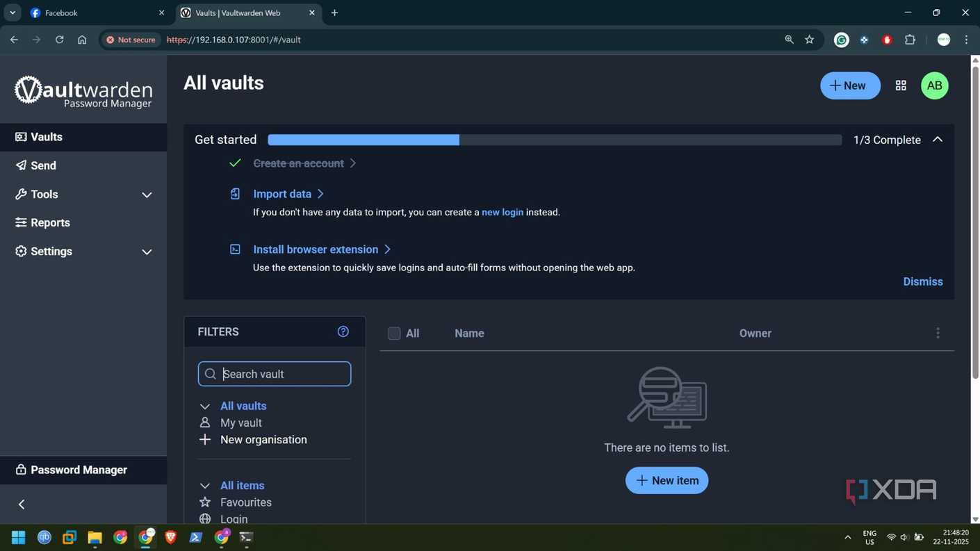Open the browser Extensions puzzle icon

click(x=910, y=40)
